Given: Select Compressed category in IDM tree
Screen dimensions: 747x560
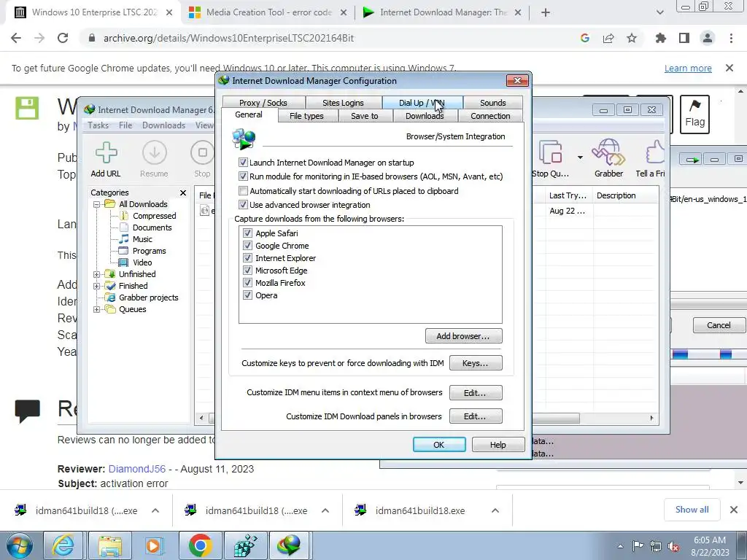Looking at the screenshot, I should point(155,216).
